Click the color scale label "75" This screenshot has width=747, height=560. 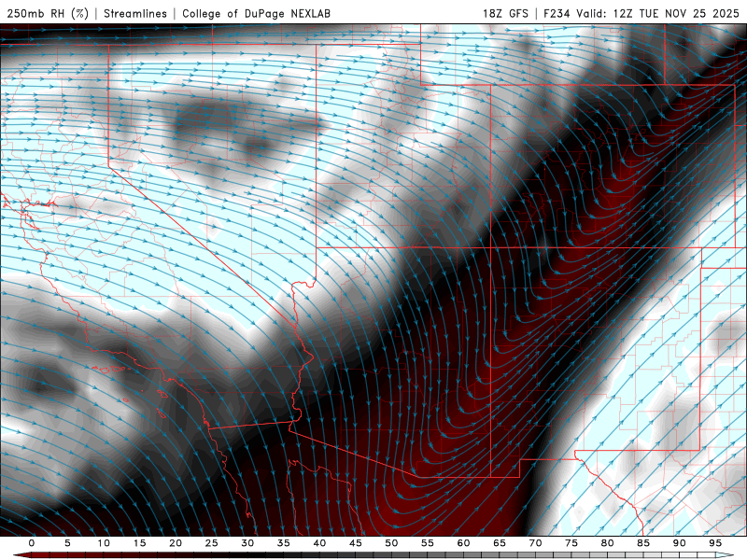[x=571, y=543]
